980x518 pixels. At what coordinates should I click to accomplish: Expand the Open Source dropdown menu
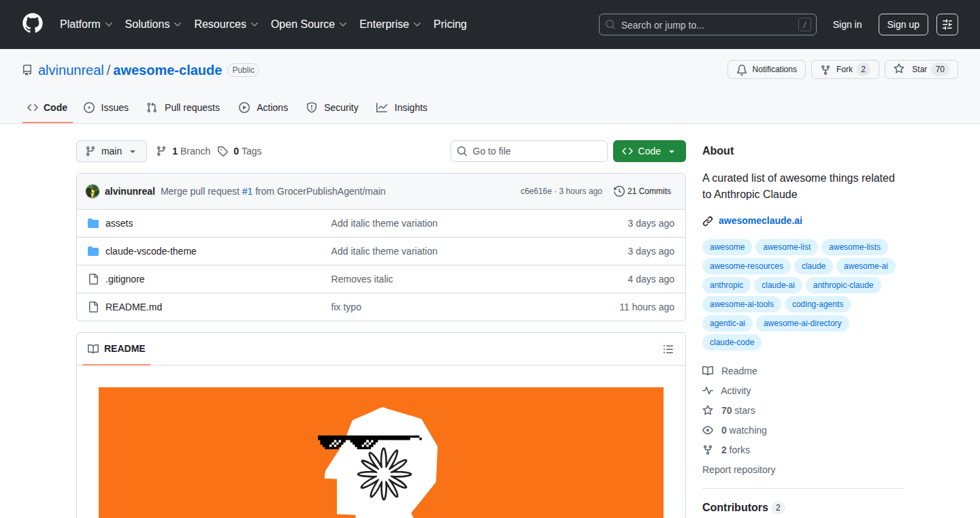[x=309, y=25]
